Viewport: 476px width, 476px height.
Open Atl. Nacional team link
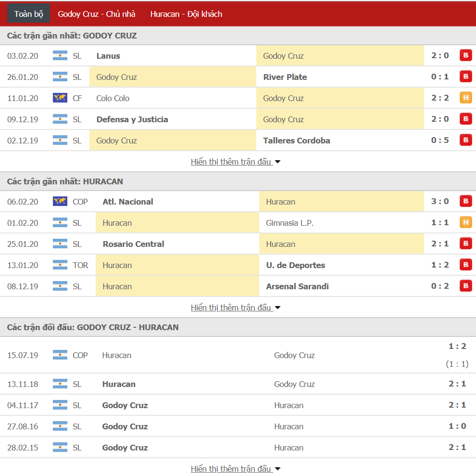(128, 202)
